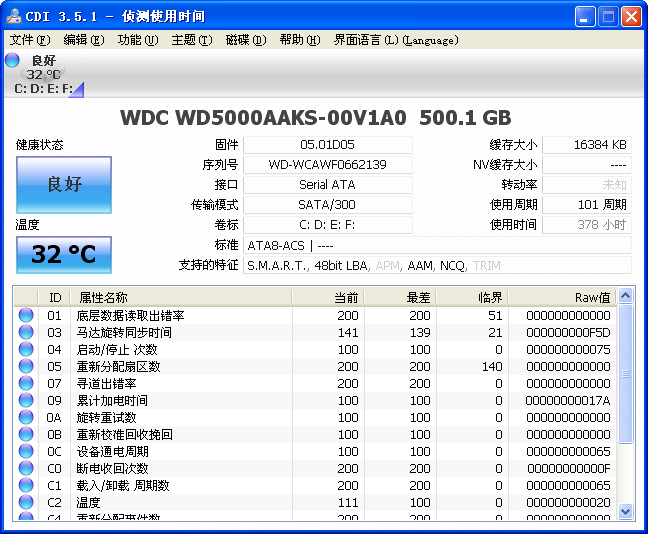Click the buffer size field 16384 KB

[x=587, y=145]
